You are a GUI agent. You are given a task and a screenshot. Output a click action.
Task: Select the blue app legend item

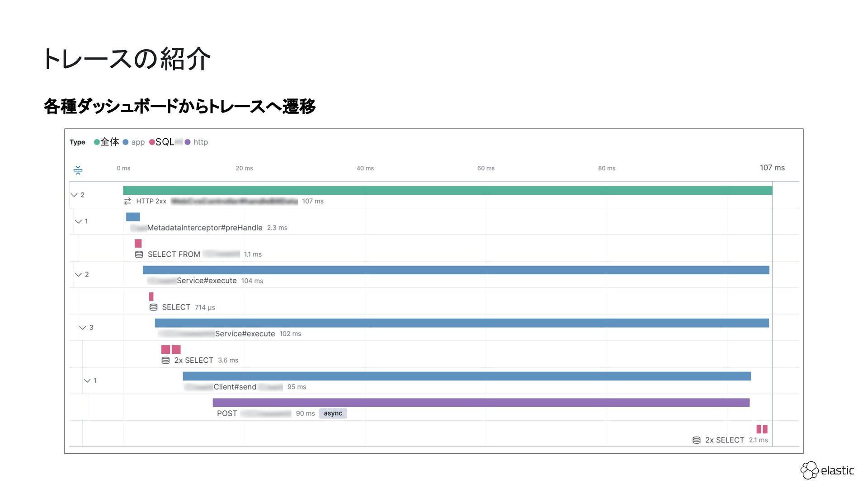click(134, 142)
